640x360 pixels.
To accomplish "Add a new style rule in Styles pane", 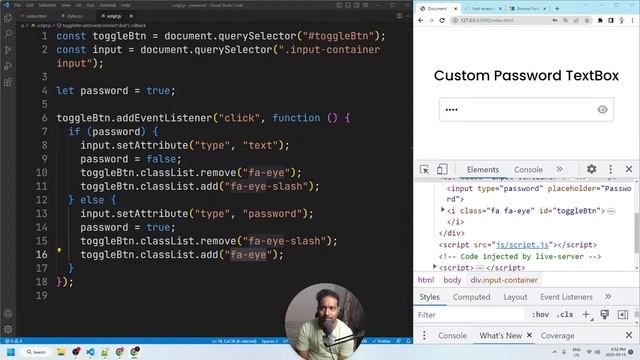I will (x=586, y=314).
